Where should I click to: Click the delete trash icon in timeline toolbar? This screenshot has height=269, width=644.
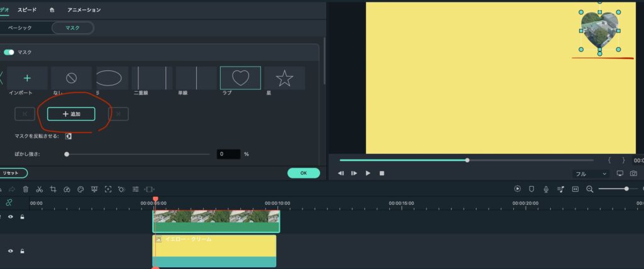pyautogui.click(x=25, y=189)
